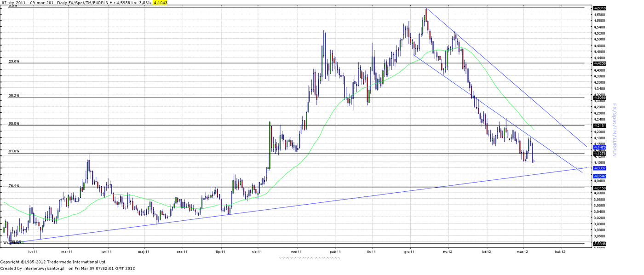Select the blue 4,0542 trendline price tag
644x275 pixels.
coord(600,176)
